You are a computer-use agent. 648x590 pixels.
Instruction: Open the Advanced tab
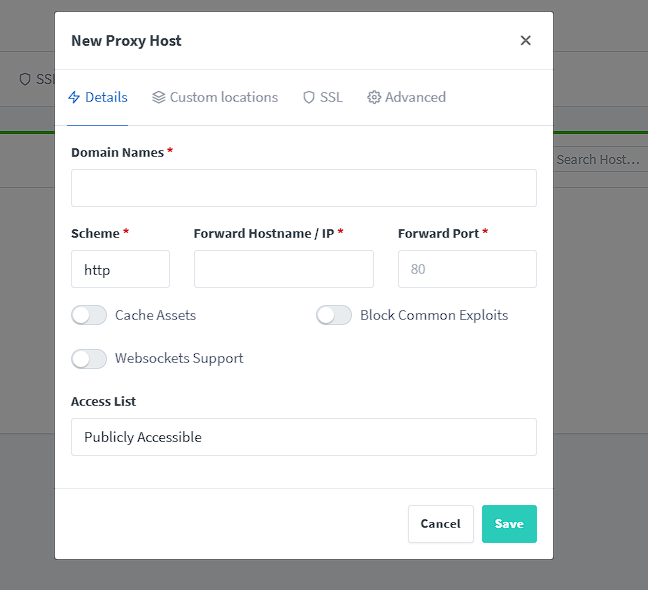point(415,98)
